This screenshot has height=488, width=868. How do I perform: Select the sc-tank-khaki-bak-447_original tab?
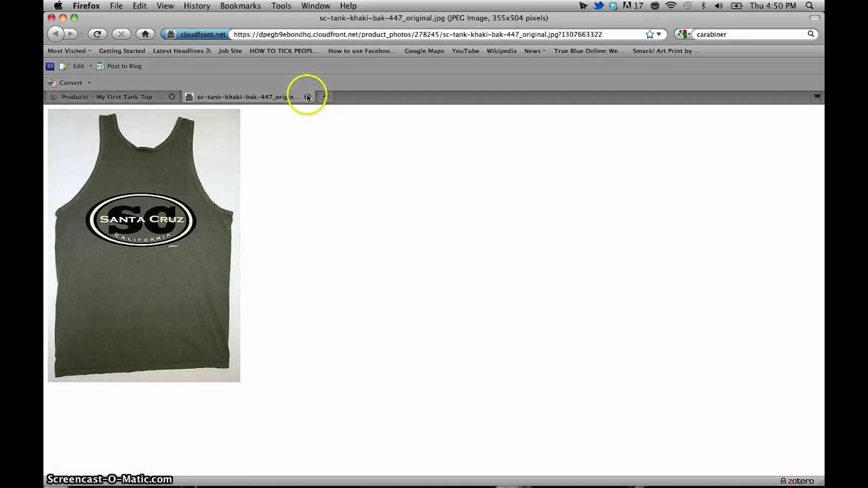[249, 97]
